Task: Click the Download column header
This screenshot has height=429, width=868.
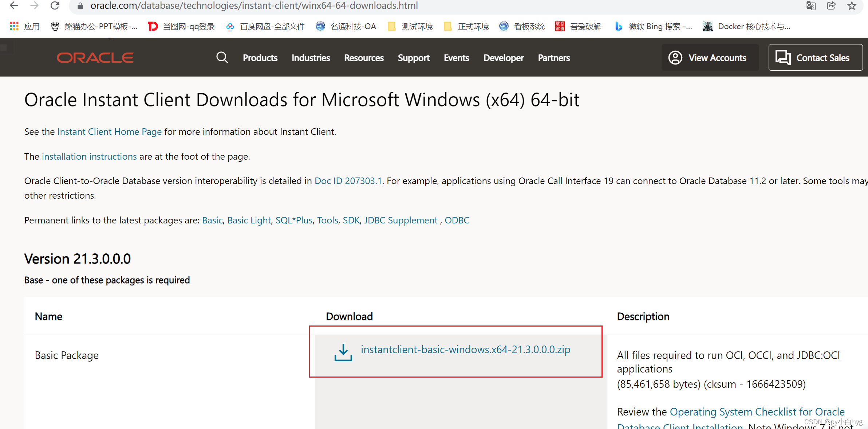Action: 349,316
